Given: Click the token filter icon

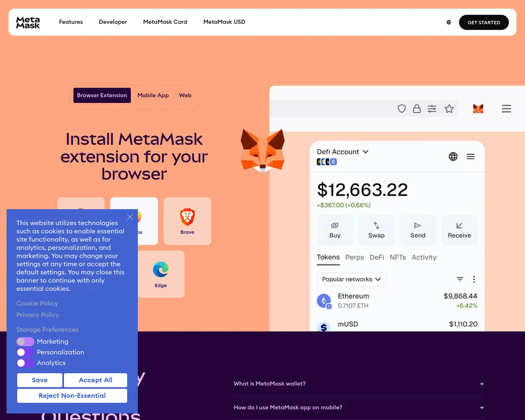Looking at the screenshot, I should coord(460,279).
